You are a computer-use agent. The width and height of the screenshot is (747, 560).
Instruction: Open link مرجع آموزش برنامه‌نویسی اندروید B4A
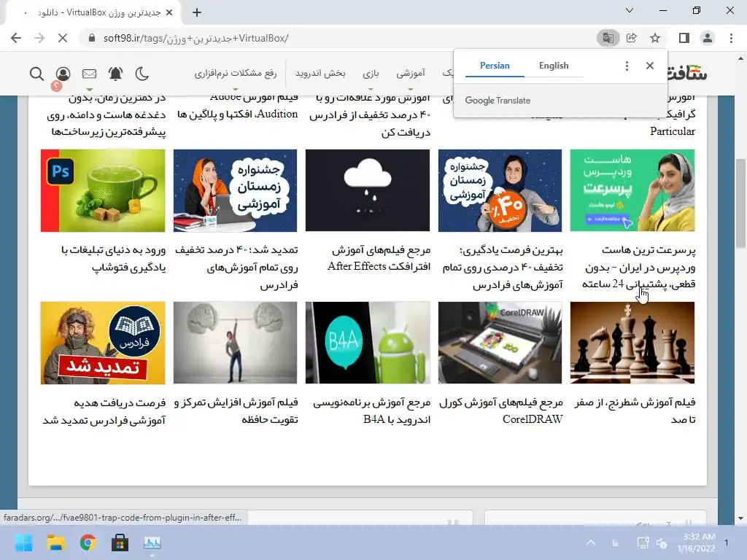pyautogui.click(x=371, y=411)
